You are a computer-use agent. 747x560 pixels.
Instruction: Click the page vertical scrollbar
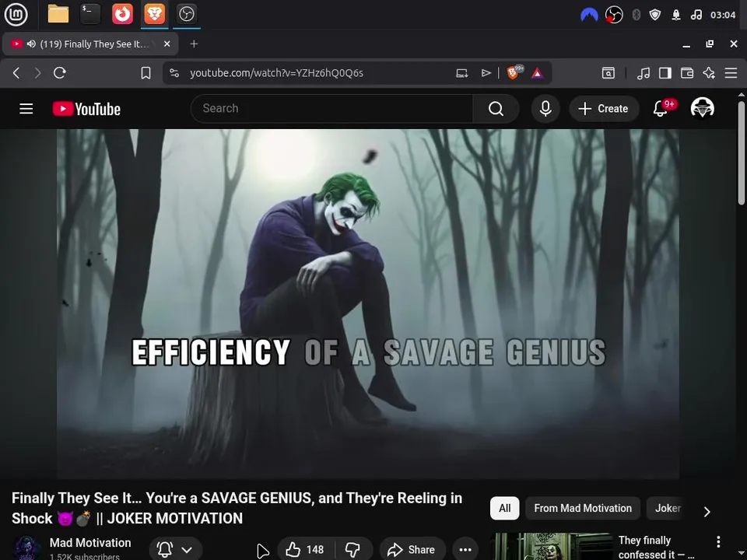pyautogui.click(x=742, y=152)
